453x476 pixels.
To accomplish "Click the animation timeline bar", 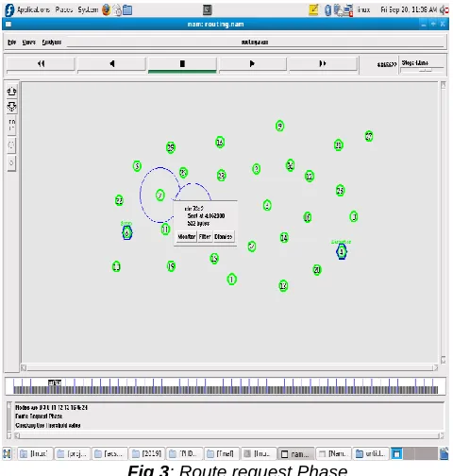I will tap(226, 386).
